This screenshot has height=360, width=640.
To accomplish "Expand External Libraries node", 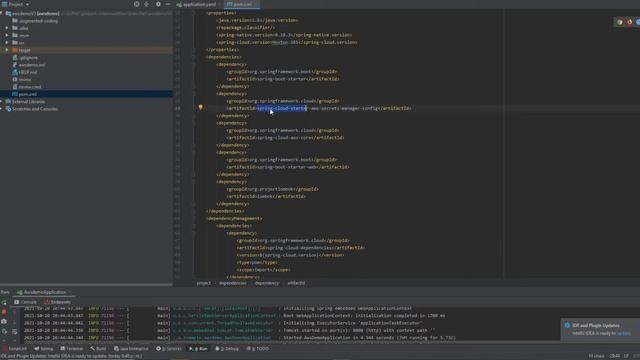I will click(2, 102).
